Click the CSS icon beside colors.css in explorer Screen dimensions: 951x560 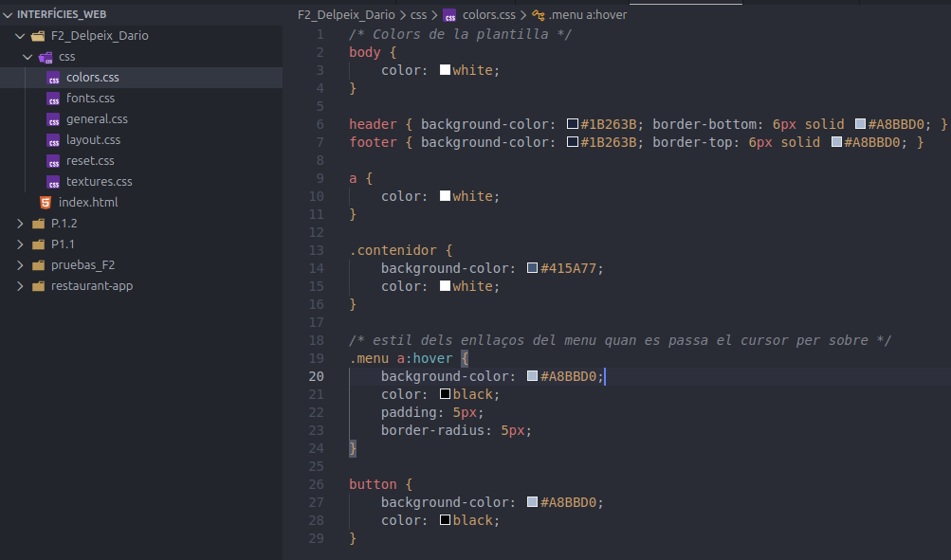54,78
